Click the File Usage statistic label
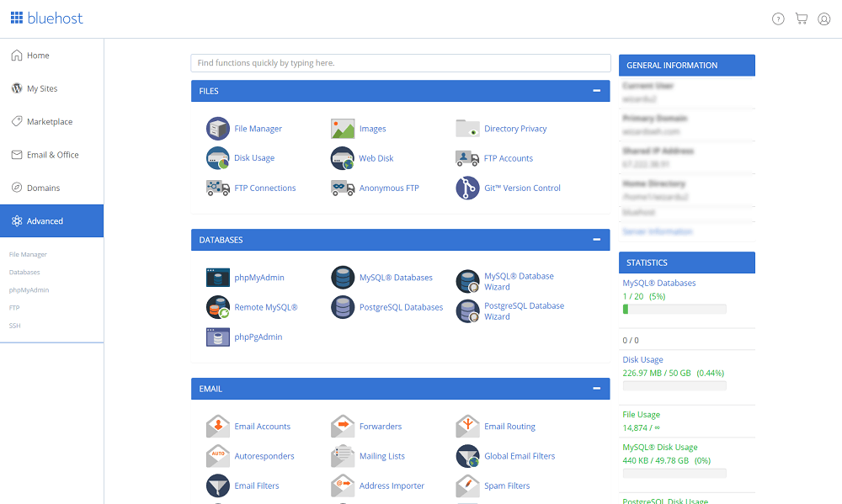Image resolution: width=842 pixels, height=504 pixels. click(641, 414)
